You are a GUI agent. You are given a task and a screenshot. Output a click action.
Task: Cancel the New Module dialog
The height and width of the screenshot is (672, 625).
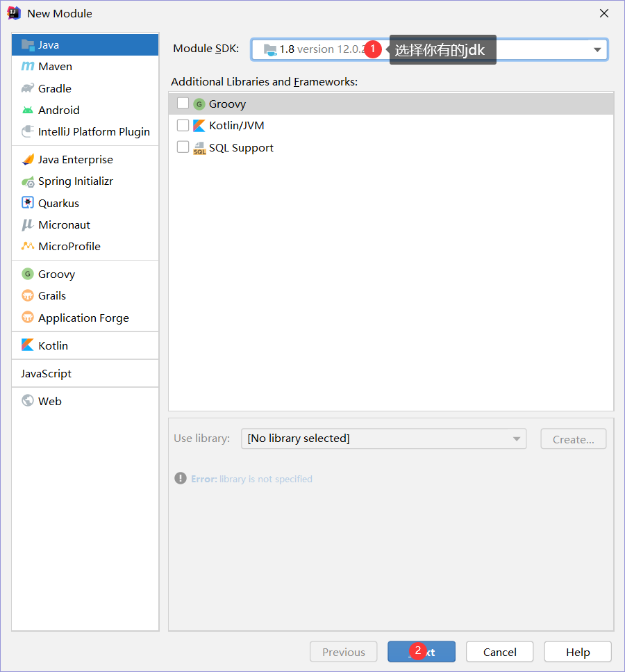(499, 651)
